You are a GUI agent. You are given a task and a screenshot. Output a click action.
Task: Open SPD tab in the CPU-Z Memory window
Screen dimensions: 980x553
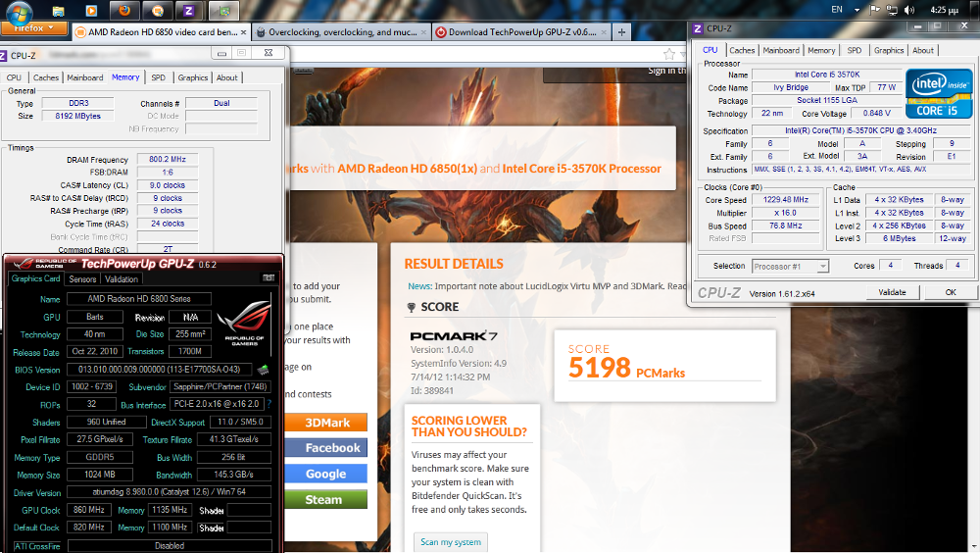click(159, 77)
